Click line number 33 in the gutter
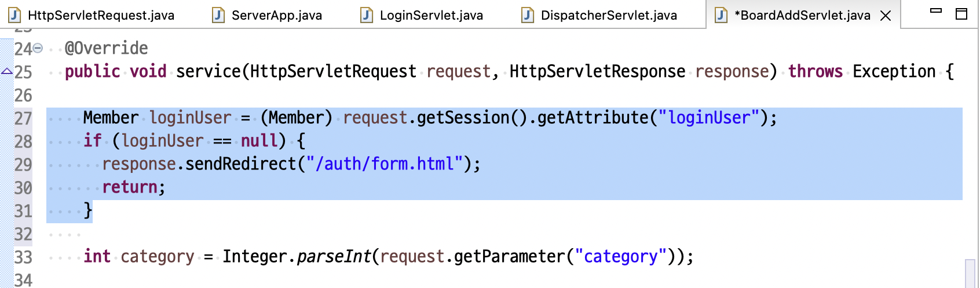 point(23,257)
